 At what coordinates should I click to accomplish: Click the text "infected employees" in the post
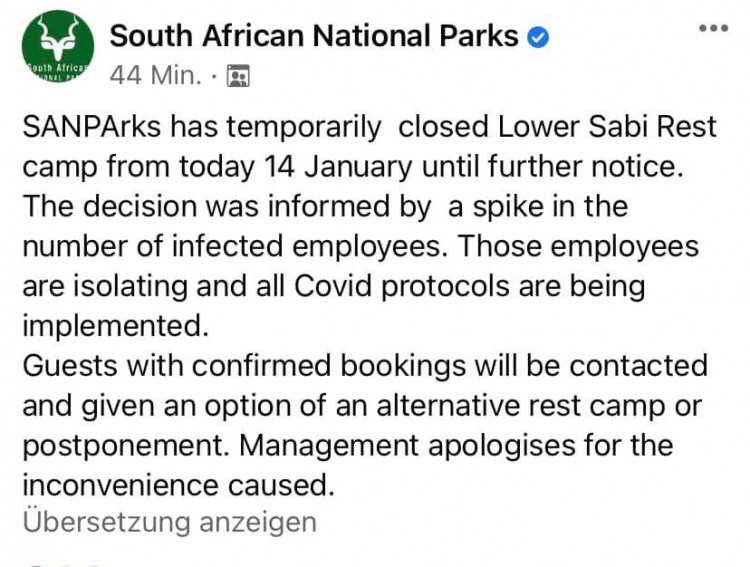[x=306, y=246]
